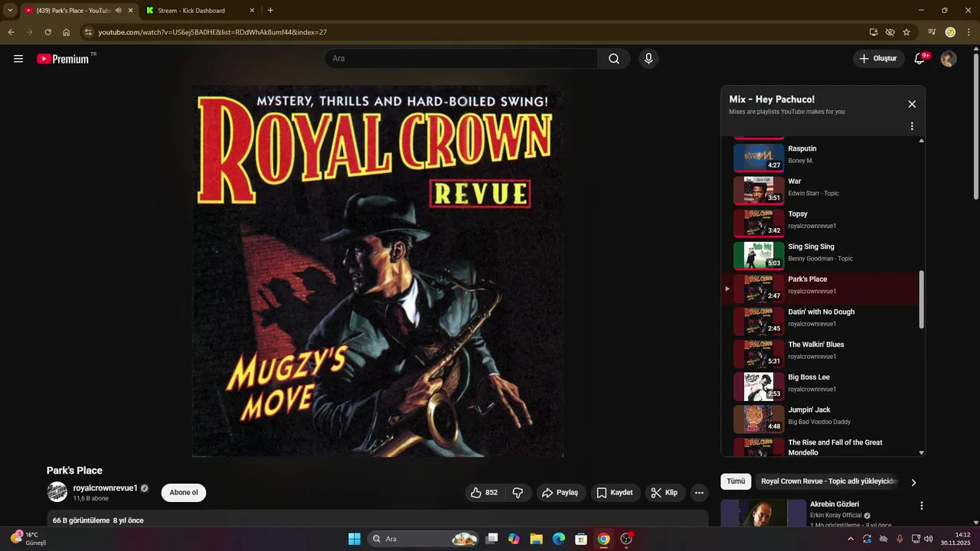Open the notifications bell
980x551 pixels.
920,59
